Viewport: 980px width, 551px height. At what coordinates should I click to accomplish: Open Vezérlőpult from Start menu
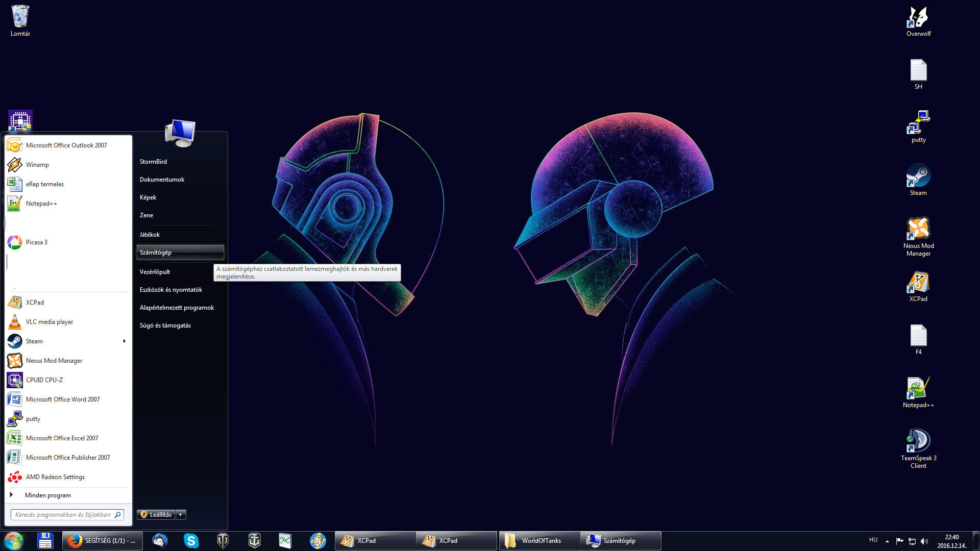[180, 272]
